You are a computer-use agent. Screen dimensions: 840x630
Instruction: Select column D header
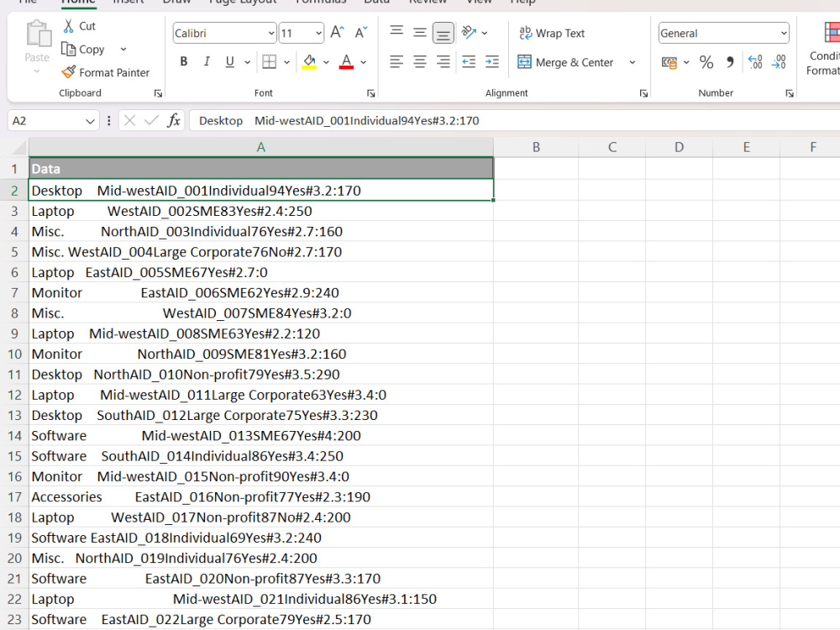click(x=679, y=147)
